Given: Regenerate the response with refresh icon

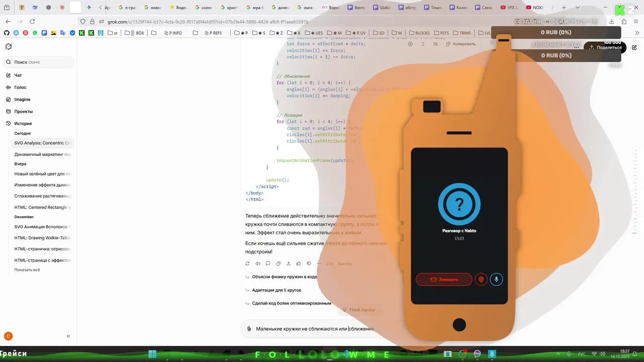Looking at the screenshot, I should point(248,263).
